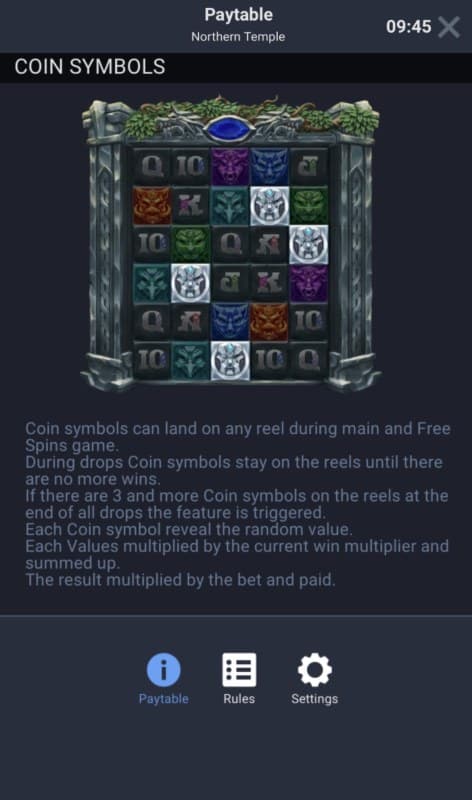This screenshot has width=472, height=800.
Task: Click the Settings label in the bottom navigation
Action: tap(314, 699)
